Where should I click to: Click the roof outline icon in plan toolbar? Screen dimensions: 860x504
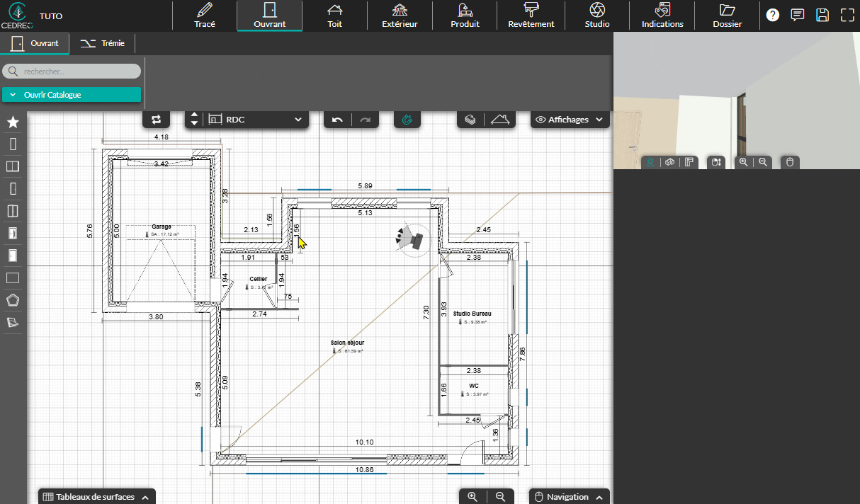(501, 120)
